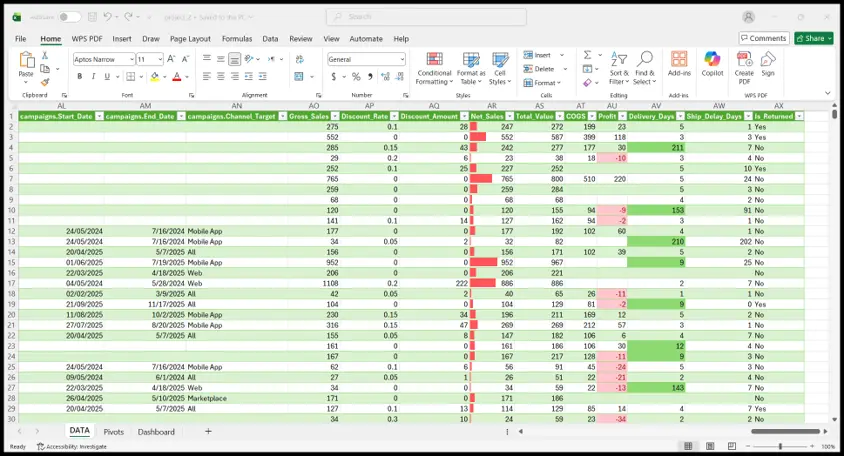
Task: Click the Comma Style icon
Action: 370,77
